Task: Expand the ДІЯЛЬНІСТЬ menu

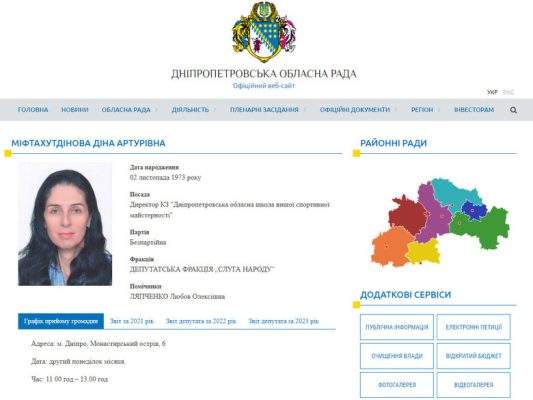Action: tap(190, 110)
